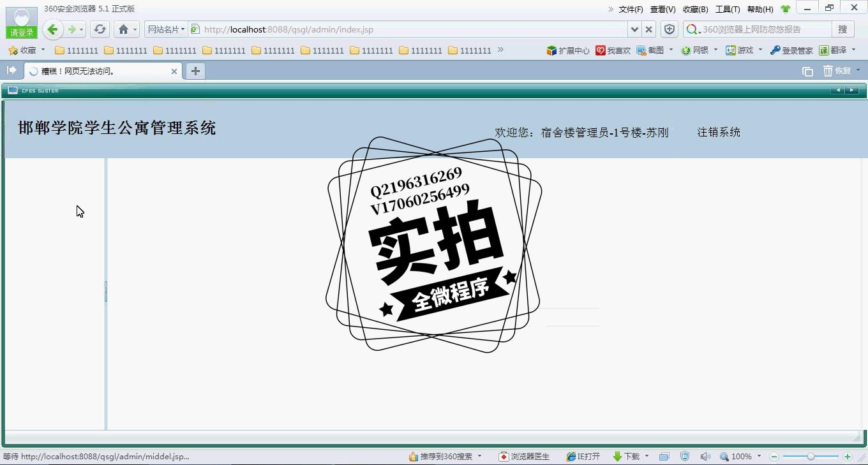Open the sidebar toggle arrow beside the tab
This screenshot has height=465, width=868.
11,70
